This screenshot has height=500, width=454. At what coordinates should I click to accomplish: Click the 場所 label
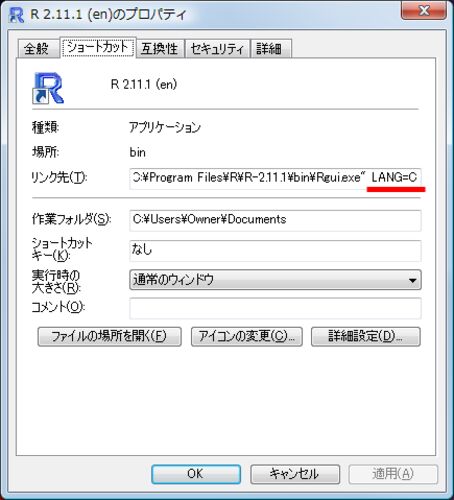(x=45, y=152)
